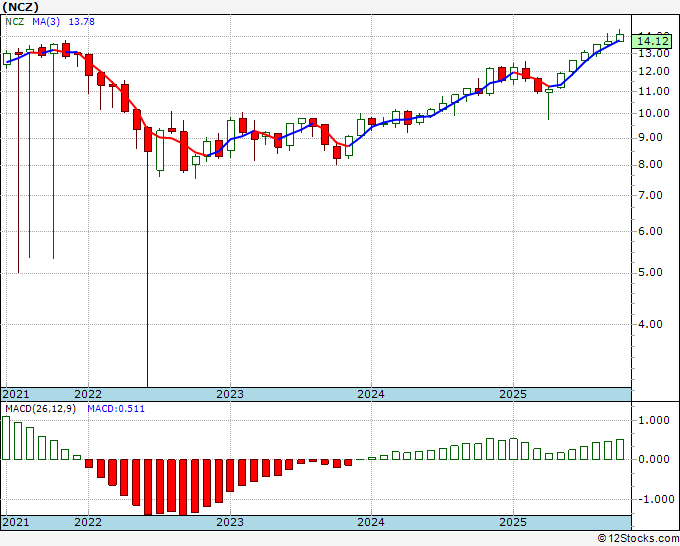680x546 pixels.
Task: Click 2024 on MACD time axis
Action: 371,522
